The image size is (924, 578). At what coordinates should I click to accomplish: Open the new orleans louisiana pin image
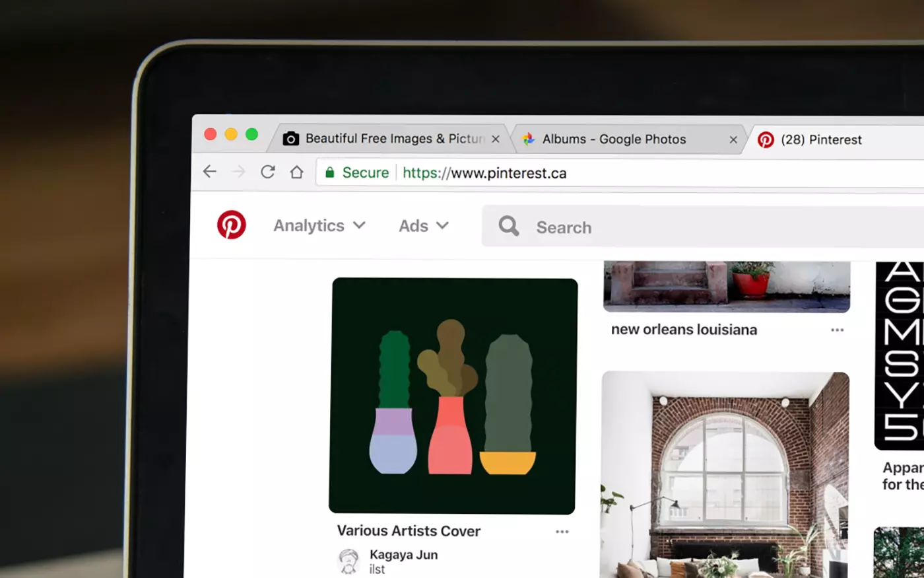(x=727, y=287)
